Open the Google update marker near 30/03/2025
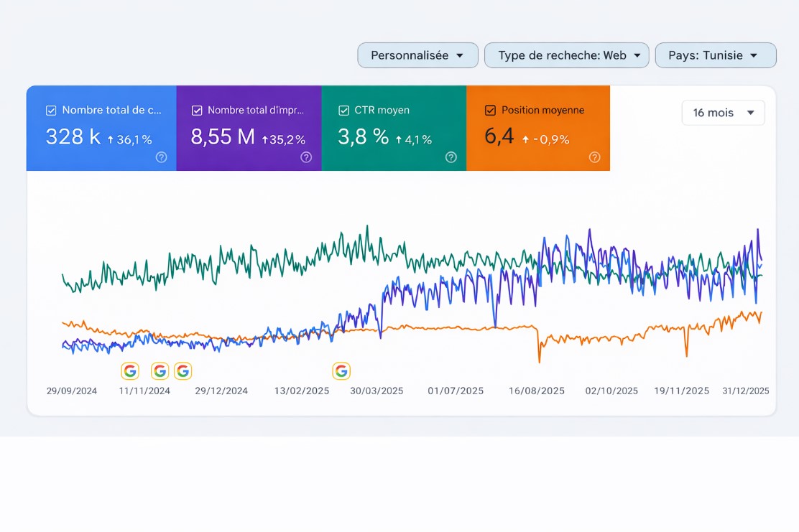 coord(341,370)
